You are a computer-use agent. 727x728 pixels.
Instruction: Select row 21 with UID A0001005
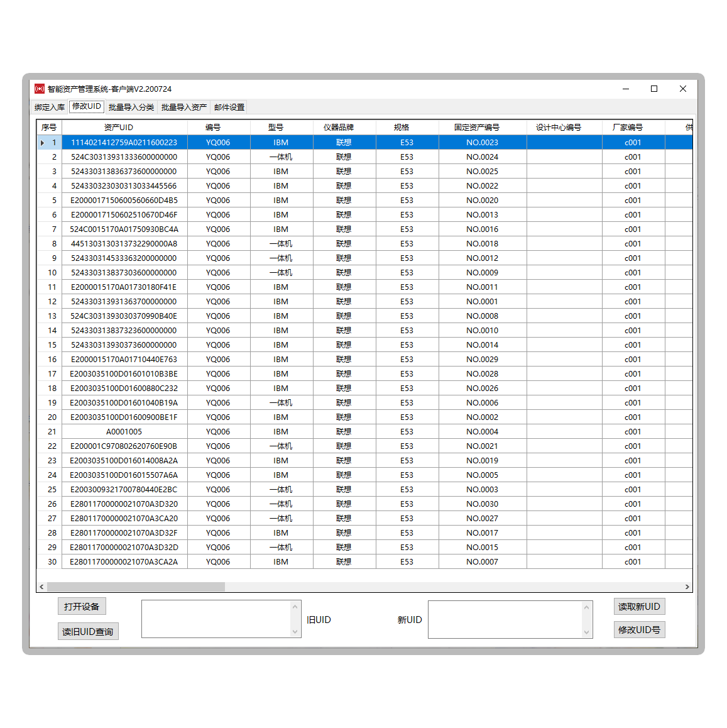(124, 432)
